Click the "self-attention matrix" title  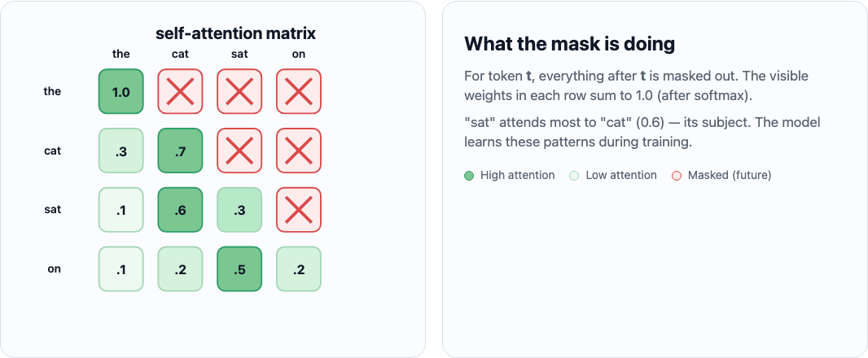[235, 33]
